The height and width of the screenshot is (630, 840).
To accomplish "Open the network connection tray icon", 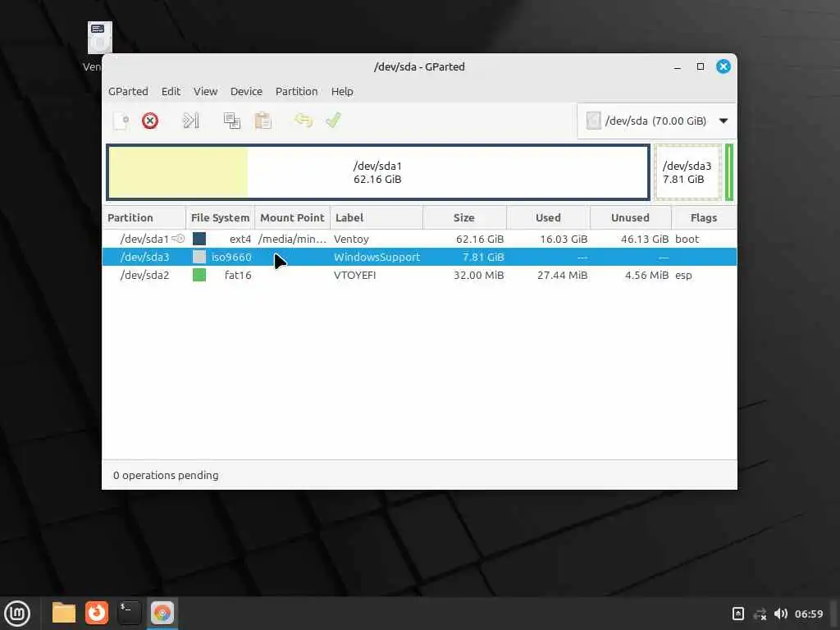I will pos(760,614).
